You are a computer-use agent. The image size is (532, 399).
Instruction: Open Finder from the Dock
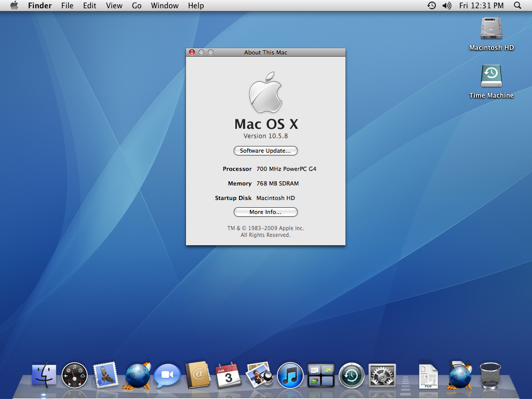pyautogui.click(x=44, y=375)
